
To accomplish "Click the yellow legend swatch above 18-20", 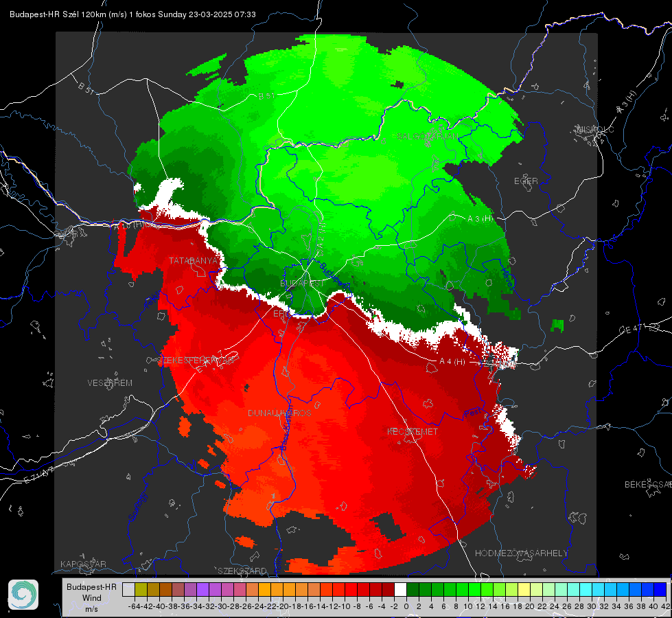I will tap(524, 590).
